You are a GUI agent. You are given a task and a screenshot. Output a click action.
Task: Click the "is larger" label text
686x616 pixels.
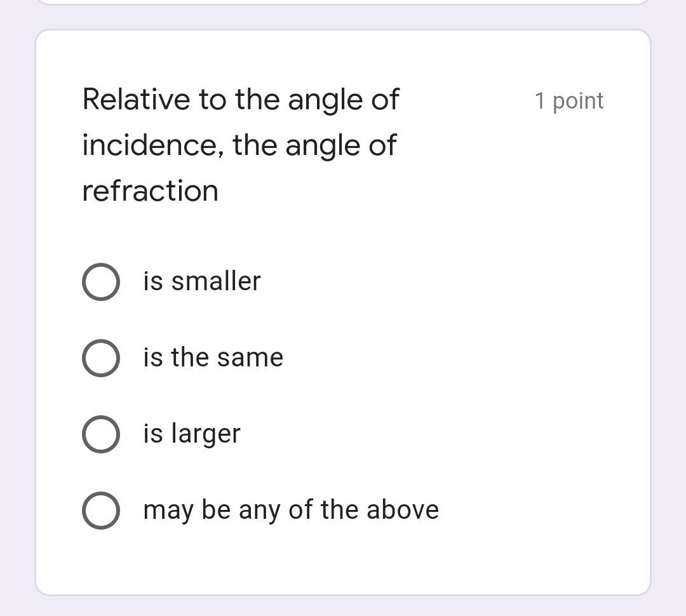tap(191, 434)
